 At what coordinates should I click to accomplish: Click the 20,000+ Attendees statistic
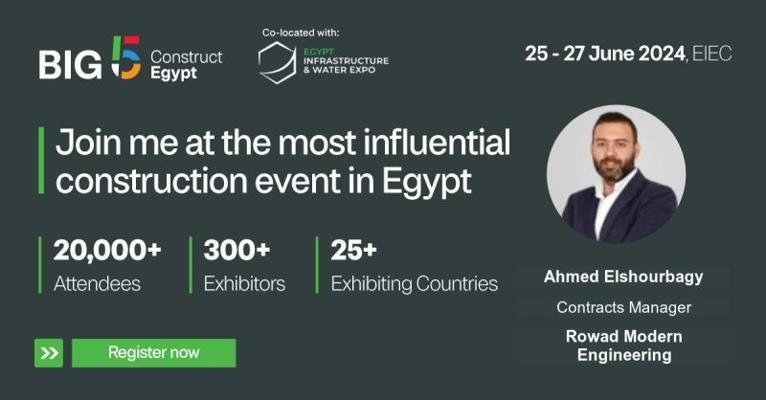click(x=107, y=265)
